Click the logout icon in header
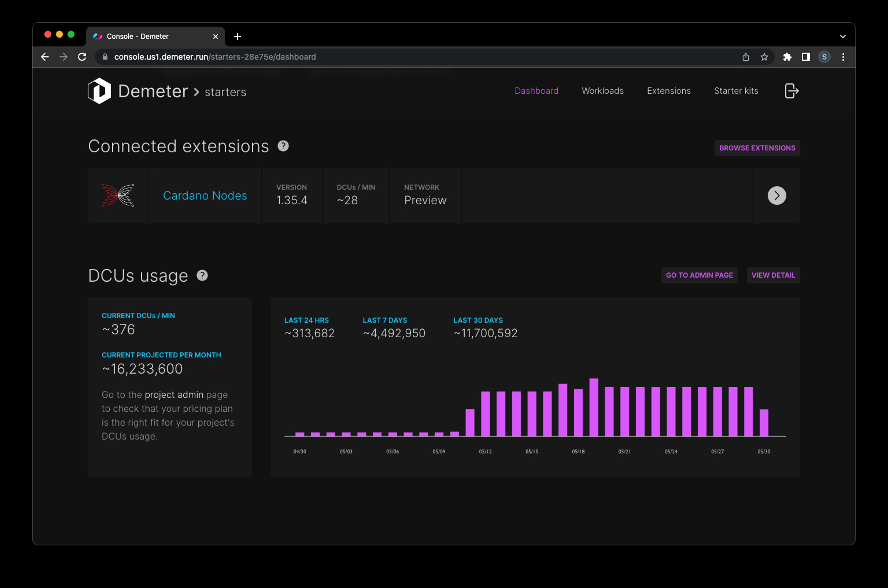 tap(791, 91)
